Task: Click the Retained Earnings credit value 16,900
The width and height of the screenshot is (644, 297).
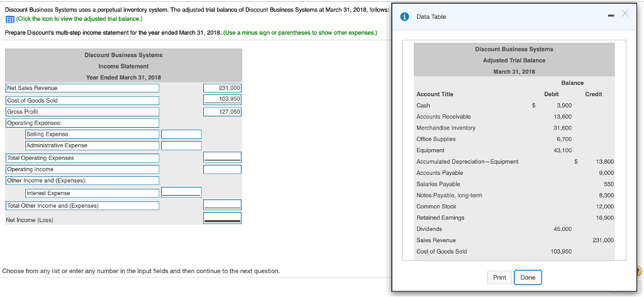Action: click(604, 218)
